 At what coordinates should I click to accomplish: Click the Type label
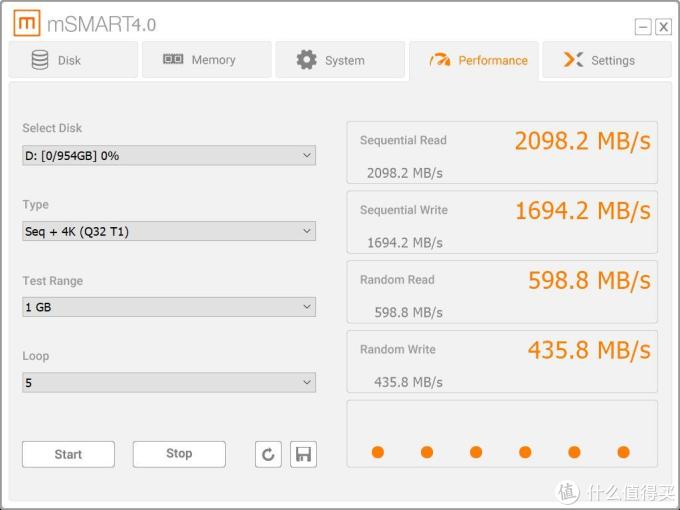(x=36, y=205)
